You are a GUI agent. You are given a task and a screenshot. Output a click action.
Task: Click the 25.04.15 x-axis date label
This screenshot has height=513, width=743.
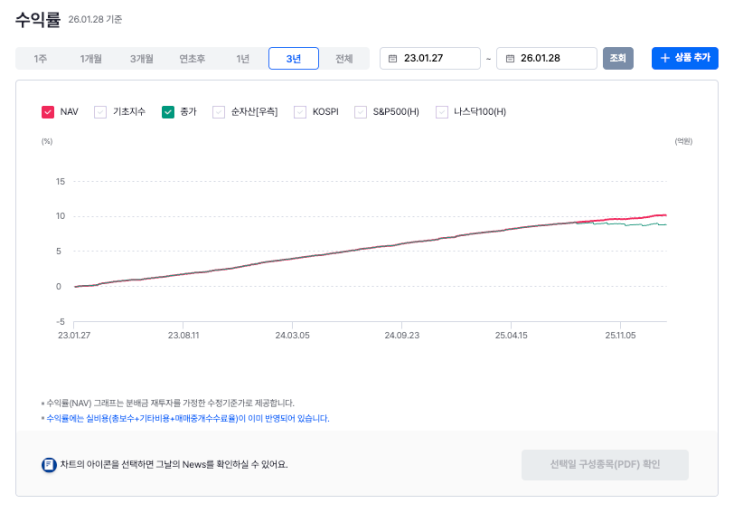(x=511, y=335)
